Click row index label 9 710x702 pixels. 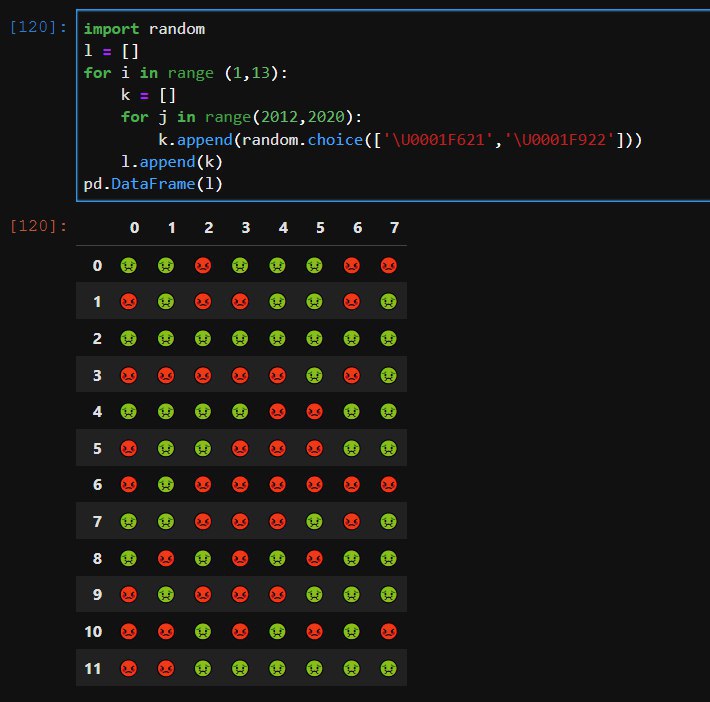click(97, 595)
